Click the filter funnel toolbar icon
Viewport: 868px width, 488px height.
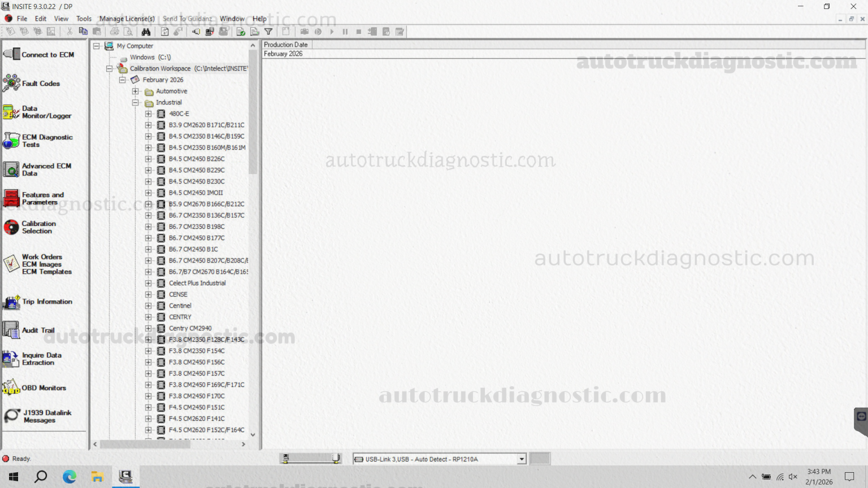point(268,32)
